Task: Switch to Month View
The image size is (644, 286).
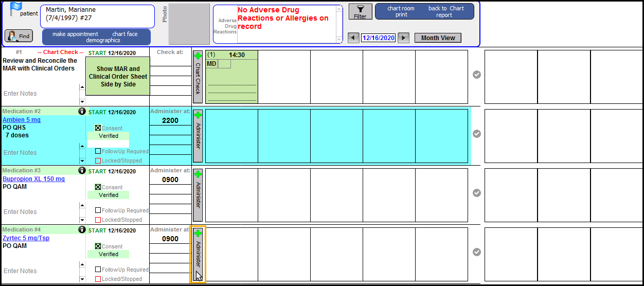Action: point(438,38)
